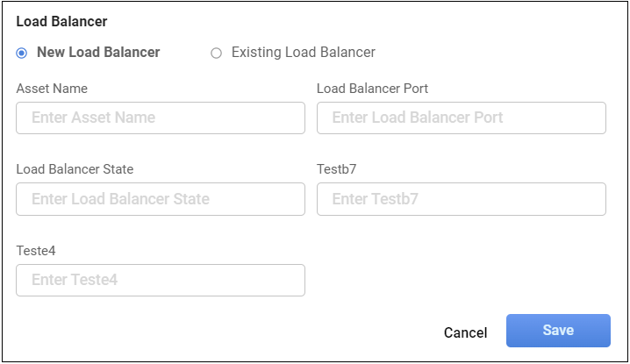Viewport: 630px width, 364px height.
Task: Click the 'Enter Load Balancer Port' placeholder text
Action: 417,118
